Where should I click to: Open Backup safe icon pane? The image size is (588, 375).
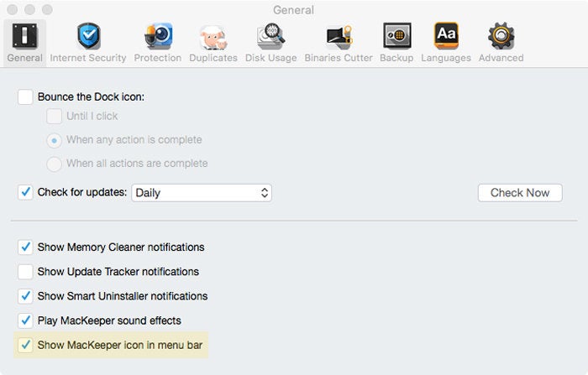click(x=397, y=36)
